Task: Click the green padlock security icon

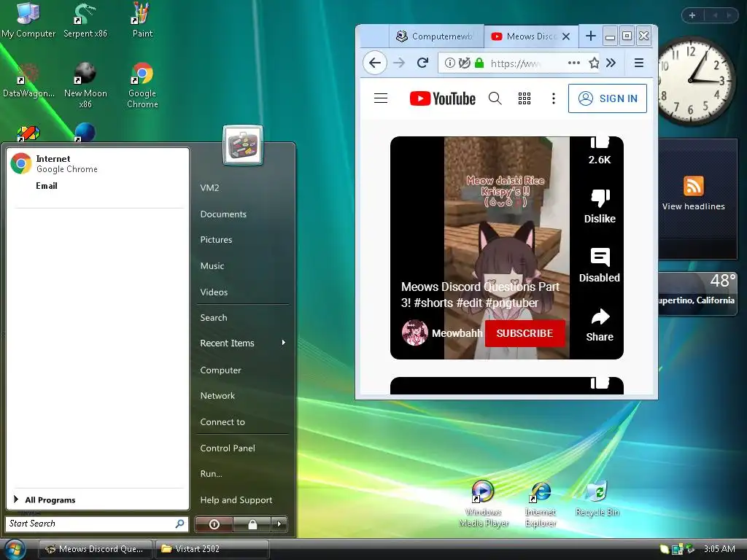Action: (479, 63)
